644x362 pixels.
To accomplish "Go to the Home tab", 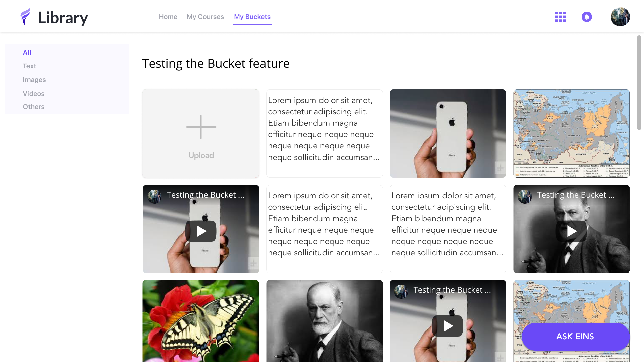I will click(168, 17).
